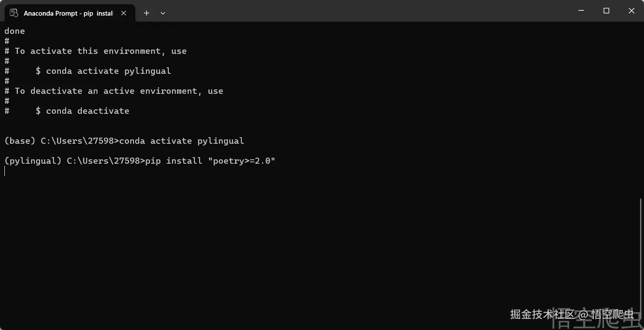This screenshot has width=644, height=330.
Task: Click the "$ conda activate pylingual" hint line
Action: [103, 71]
